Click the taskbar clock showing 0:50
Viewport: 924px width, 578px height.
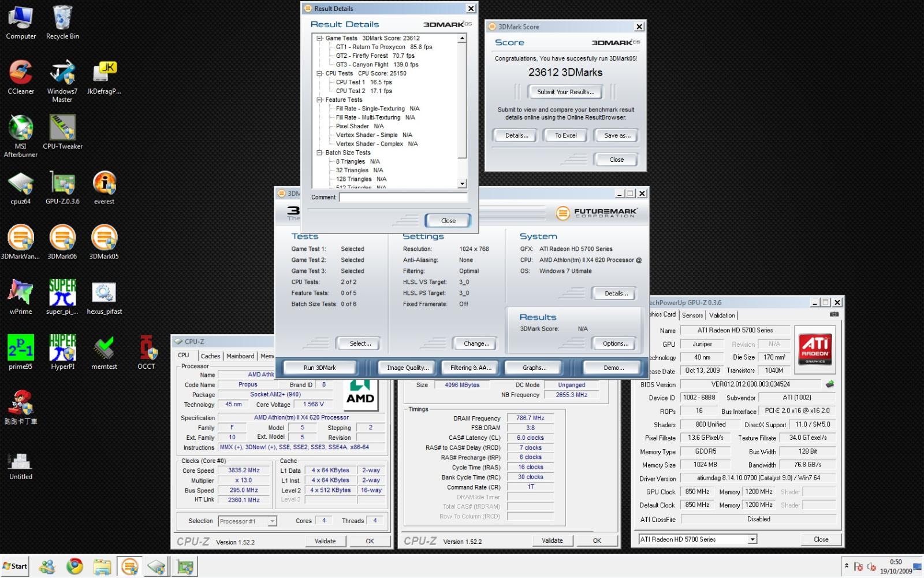[896, 562]
